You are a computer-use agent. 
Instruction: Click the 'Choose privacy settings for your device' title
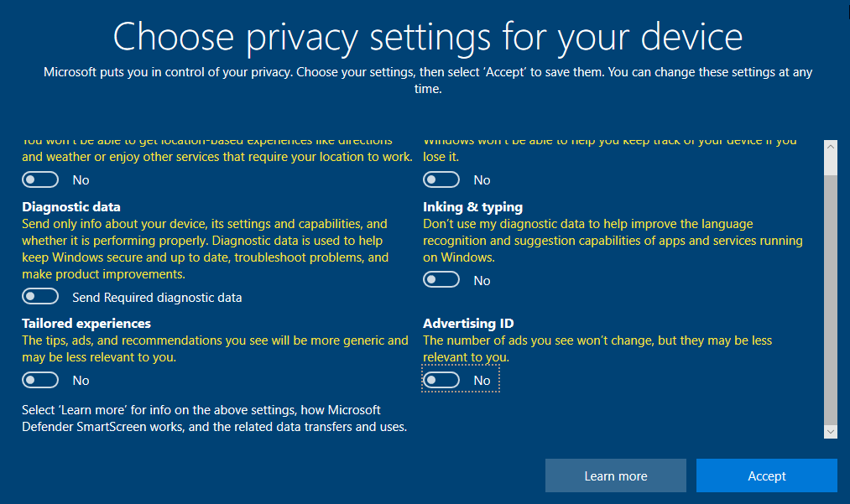[x=428, y=37]
